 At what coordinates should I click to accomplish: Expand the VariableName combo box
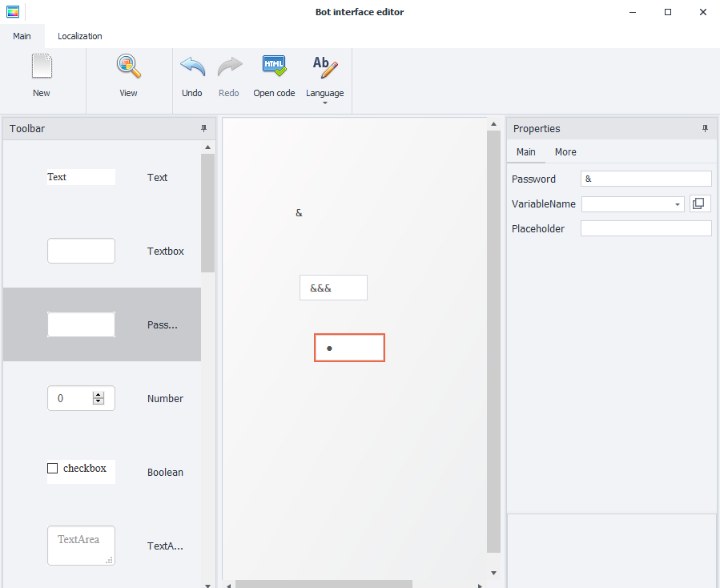pyautogui.click(x=678, y=204)
